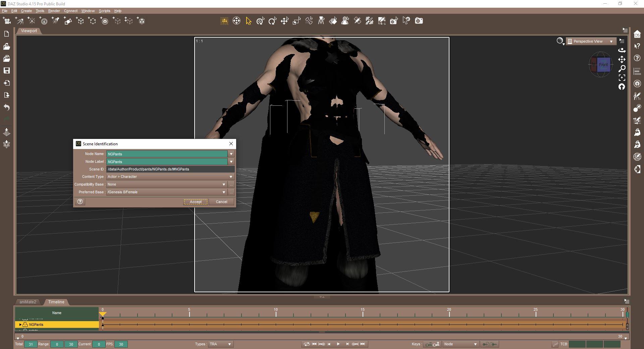Undo the last action via sidebar arrow

click(6, 107)
